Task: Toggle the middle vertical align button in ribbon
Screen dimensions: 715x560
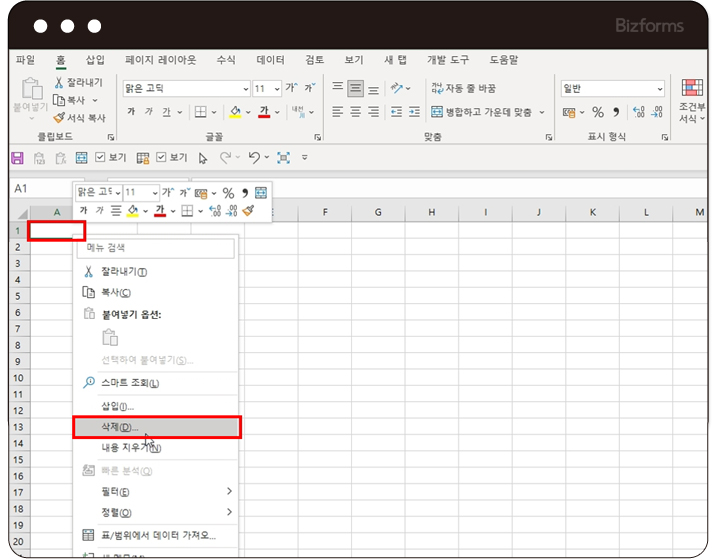Action: tap(355, 88)
